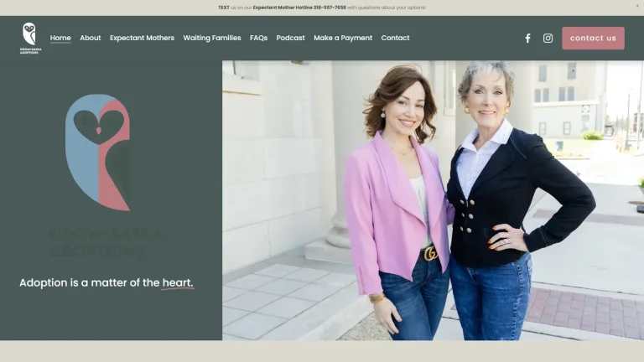Go to the Home menu item

click(x=60, y=38)
